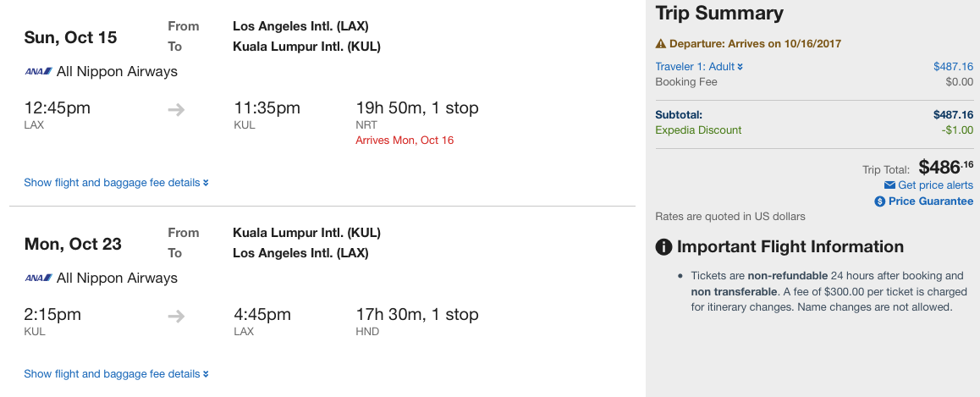The height and width of the screenshot is (397, 980).
Task: Open the Get price alerts link
Action: (x=935, y=185)
